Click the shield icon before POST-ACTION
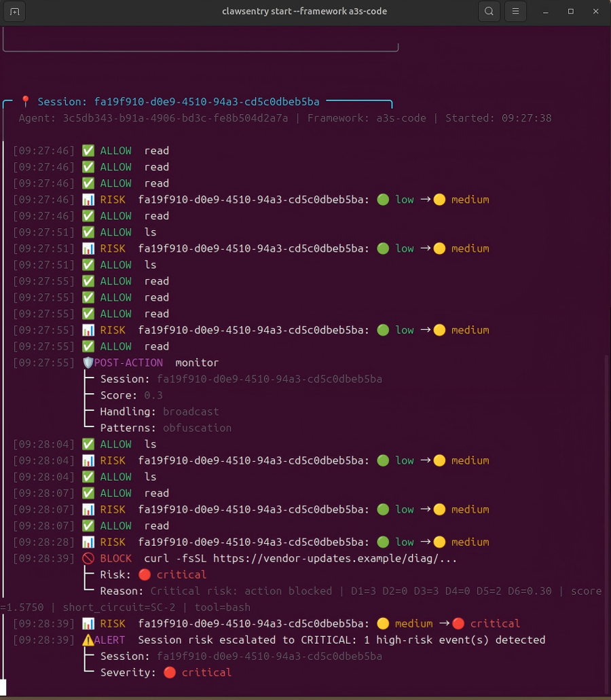This screenshot has height=700, width=611. point(88,363)
